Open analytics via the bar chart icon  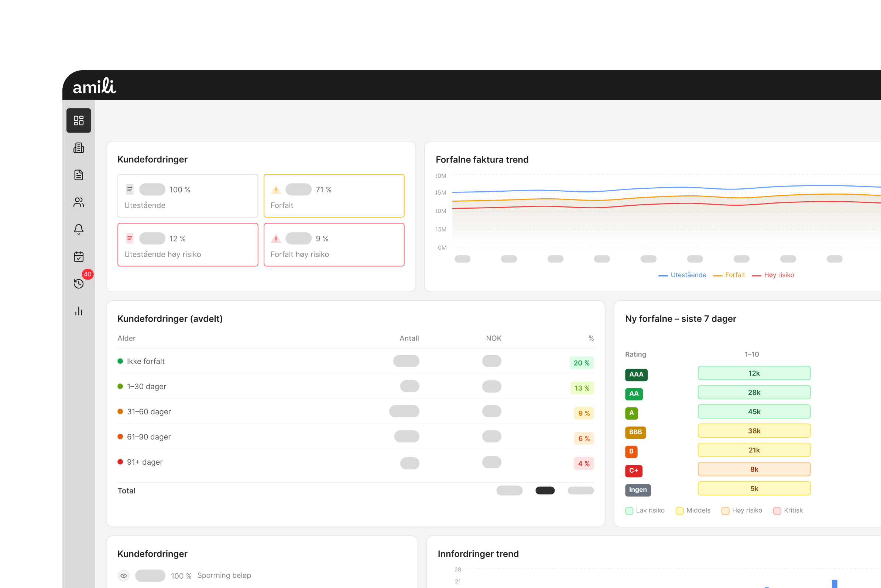[78, 311]
